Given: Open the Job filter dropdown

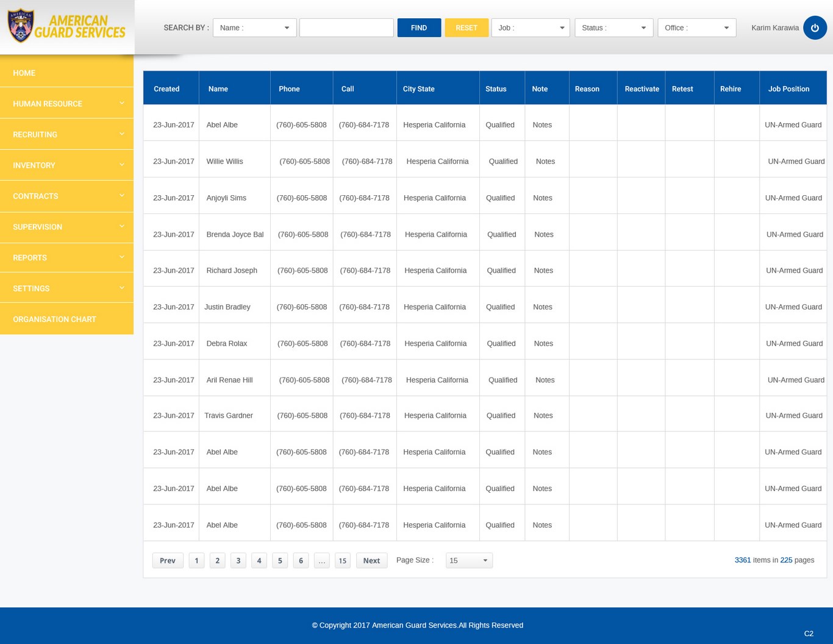Looking at the screenshot, I should [x=530, y=27].
